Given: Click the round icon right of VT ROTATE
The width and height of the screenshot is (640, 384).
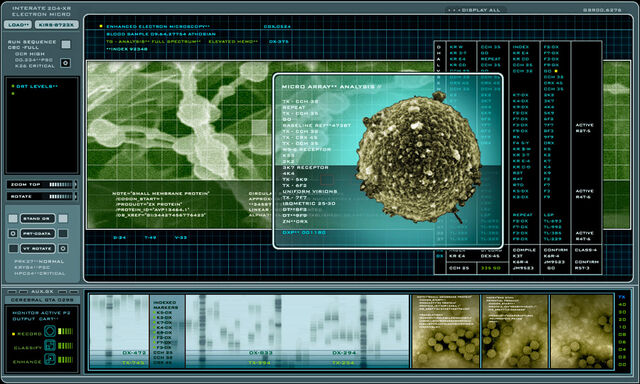Looking at the screenshot, I should (63, 248).
